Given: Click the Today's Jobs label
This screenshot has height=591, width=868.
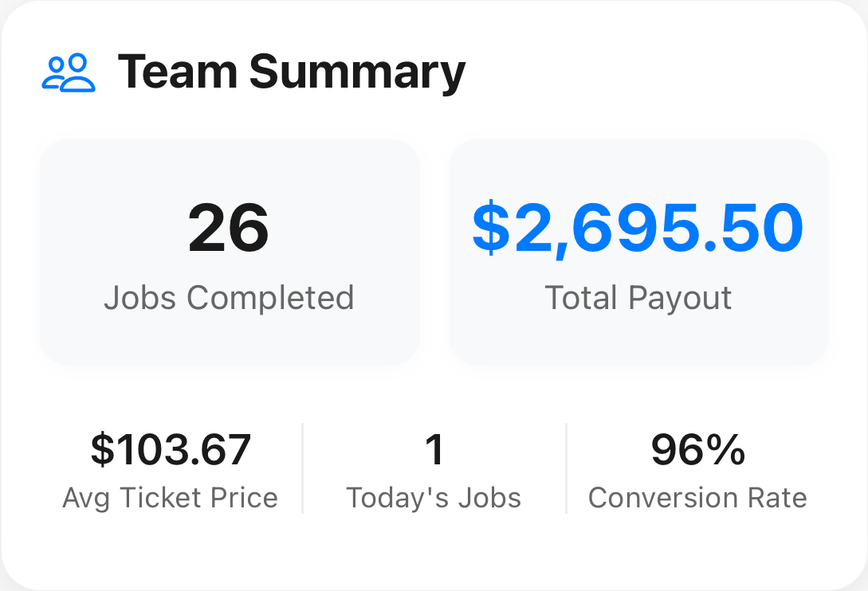Looking at the screenshot, I should pos(434,497).
